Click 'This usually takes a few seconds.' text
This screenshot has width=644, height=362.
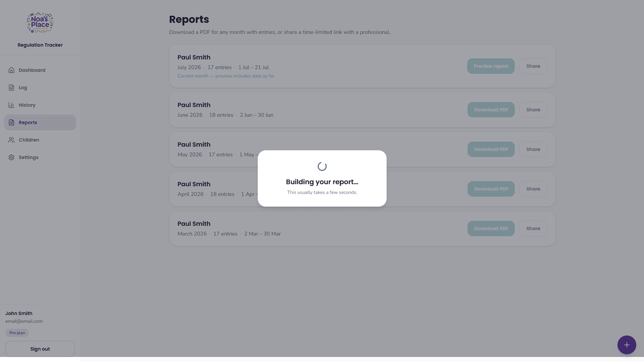(322, 192)
